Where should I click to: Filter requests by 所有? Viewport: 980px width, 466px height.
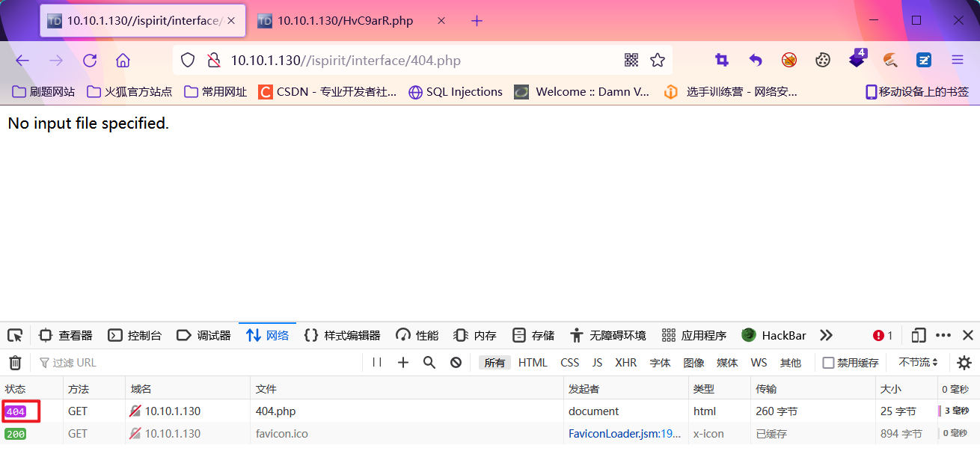click(x=494, y=363)
